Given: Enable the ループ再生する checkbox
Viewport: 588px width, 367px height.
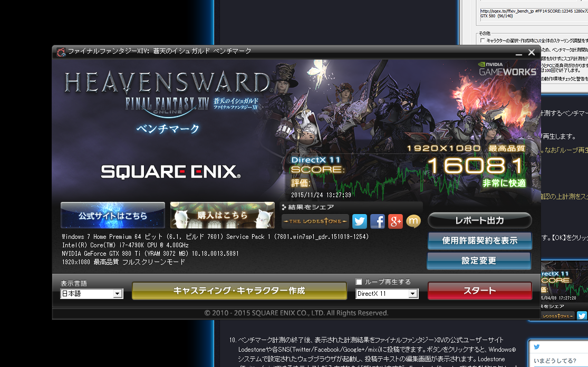Looking at the screenshot, I should (359, 282).
